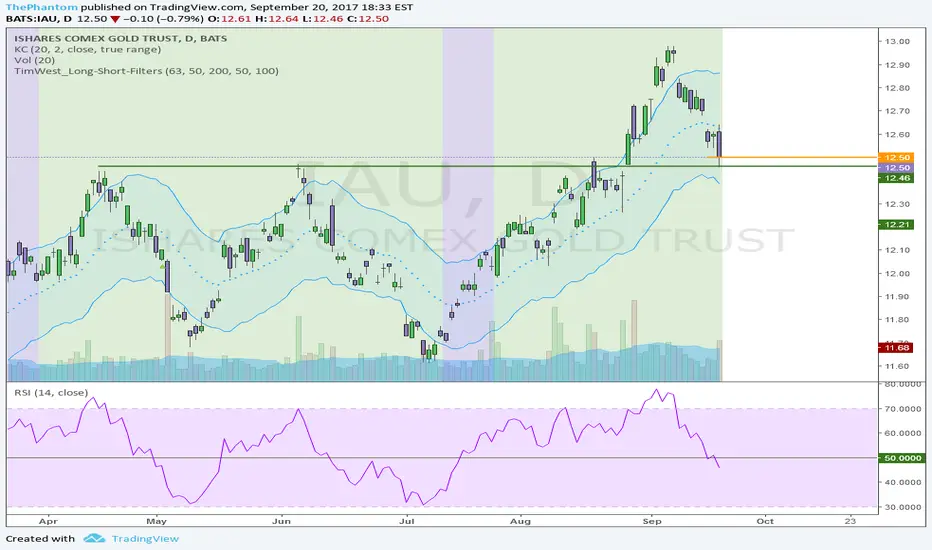The width and height of the screenshot is (932, 550).
Task: Open the TradingView link beside Created with
Action: coord(144,538)
